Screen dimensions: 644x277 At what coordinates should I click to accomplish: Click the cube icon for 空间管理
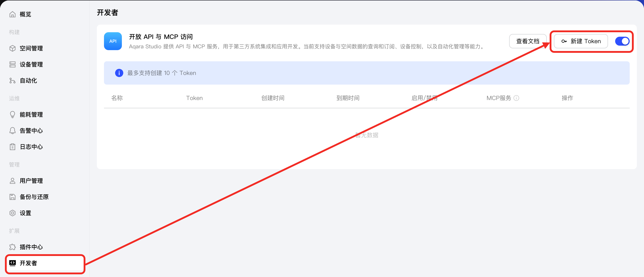[13, 48]
